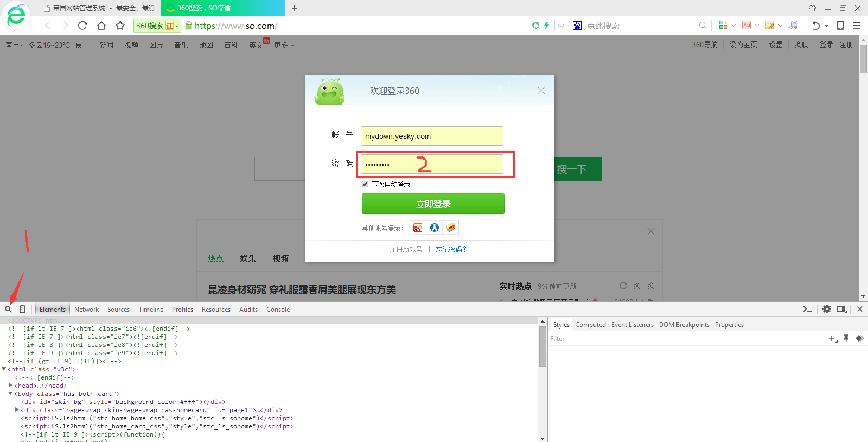The height and width of the screenshot is (442, 868).
Task: Uncheck the 下次自动登录 checkbox
Action: pyautogui.click(x=365, y=184)
